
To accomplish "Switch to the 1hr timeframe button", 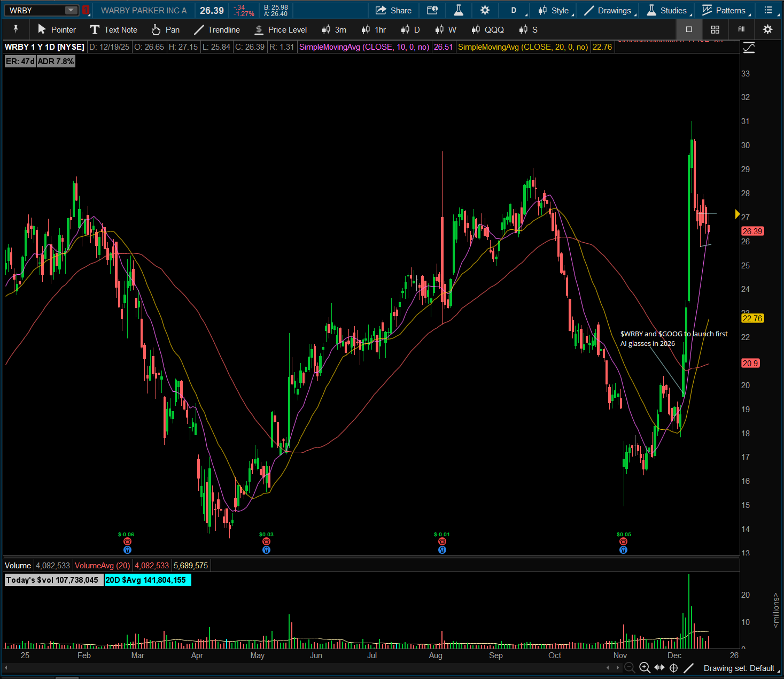I will coord(374,29).
